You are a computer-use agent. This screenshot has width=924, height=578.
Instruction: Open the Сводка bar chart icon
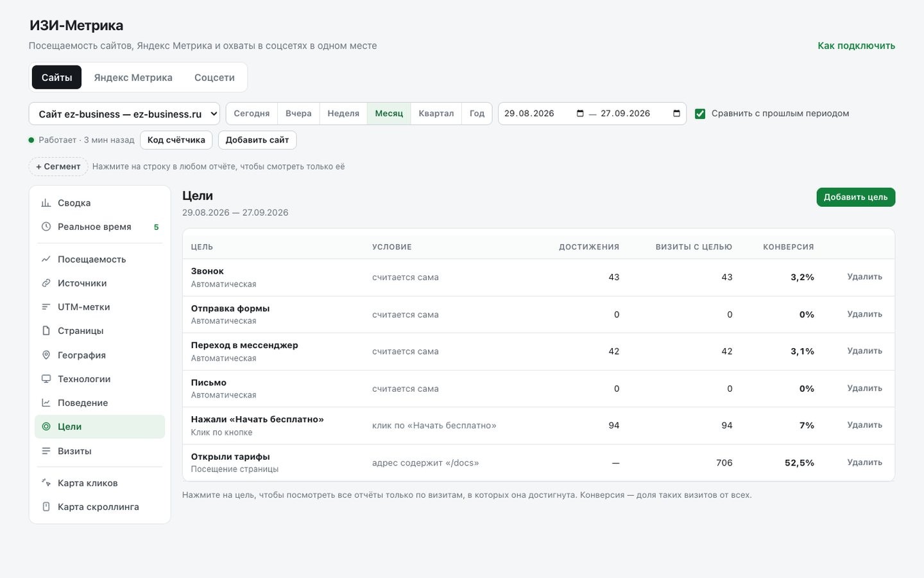click(46, 203)
